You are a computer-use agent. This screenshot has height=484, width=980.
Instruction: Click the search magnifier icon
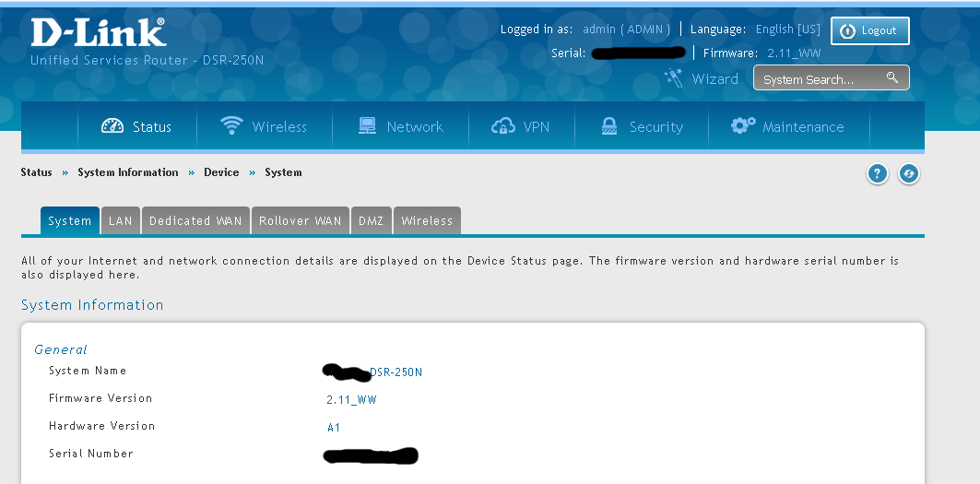(x=891, y=77)
